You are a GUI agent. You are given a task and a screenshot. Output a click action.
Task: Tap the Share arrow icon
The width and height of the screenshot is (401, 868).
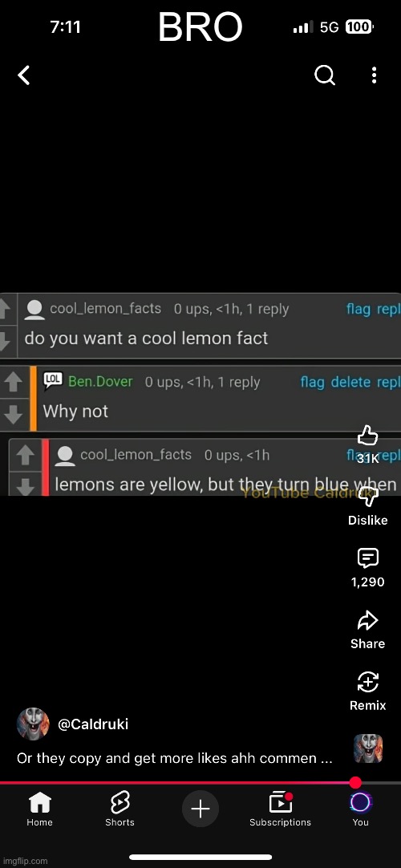(367, 621)
